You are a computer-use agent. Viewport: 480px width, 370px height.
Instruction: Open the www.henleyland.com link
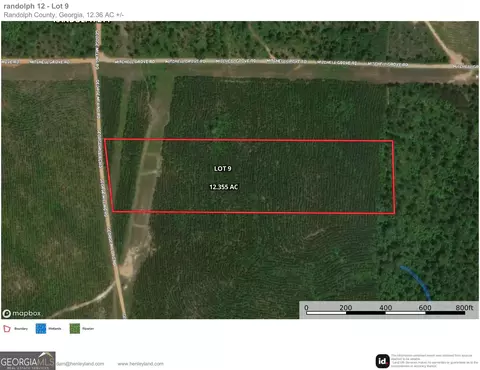coord(140,364)
